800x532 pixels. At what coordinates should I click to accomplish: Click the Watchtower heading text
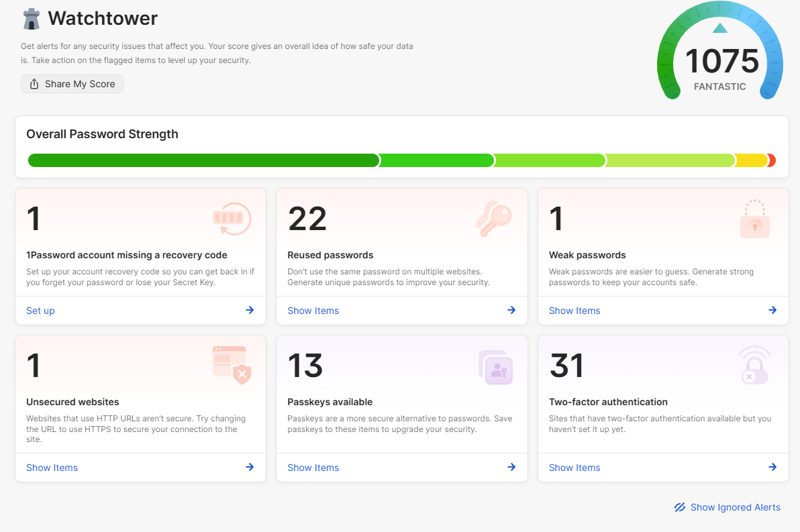coord(103,18)
